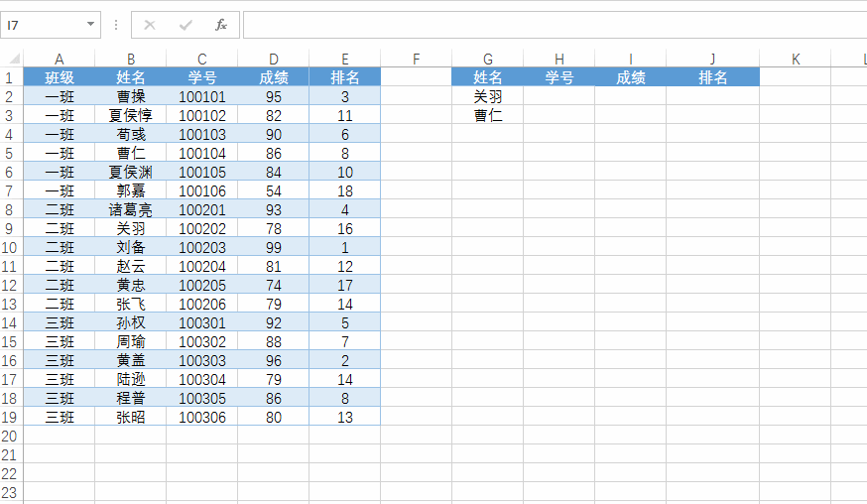The width and height of the screenshot is (867, 504).
Task: Select the cell with name 黄盖
Action: pyautogui.click(x=131, y=360)
